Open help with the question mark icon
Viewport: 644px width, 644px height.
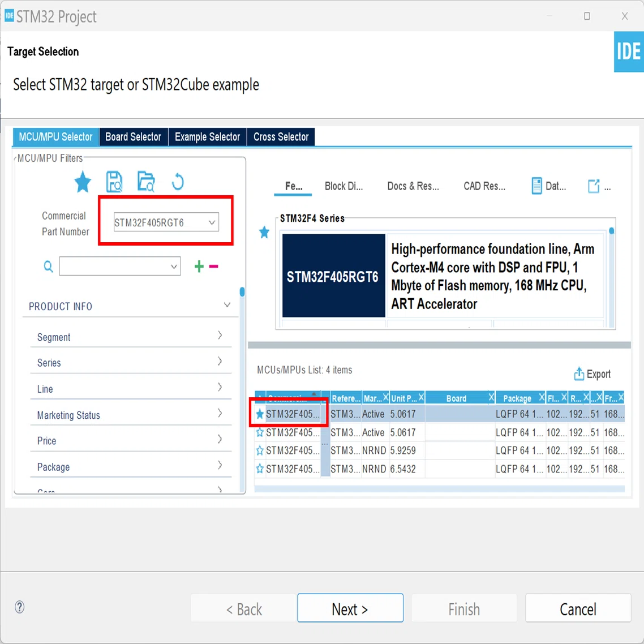pyautogui.click(x=19, y=607)
